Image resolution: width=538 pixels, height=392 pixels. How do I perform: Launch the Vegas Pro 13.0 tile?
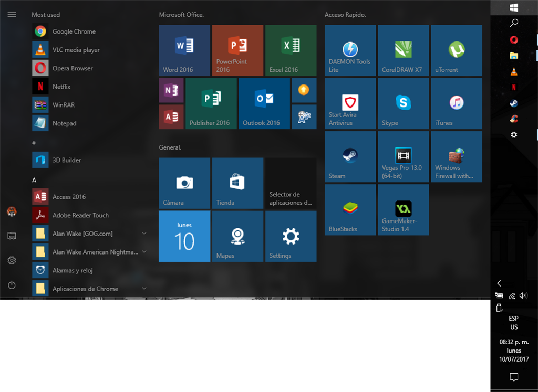click(403, 156)
